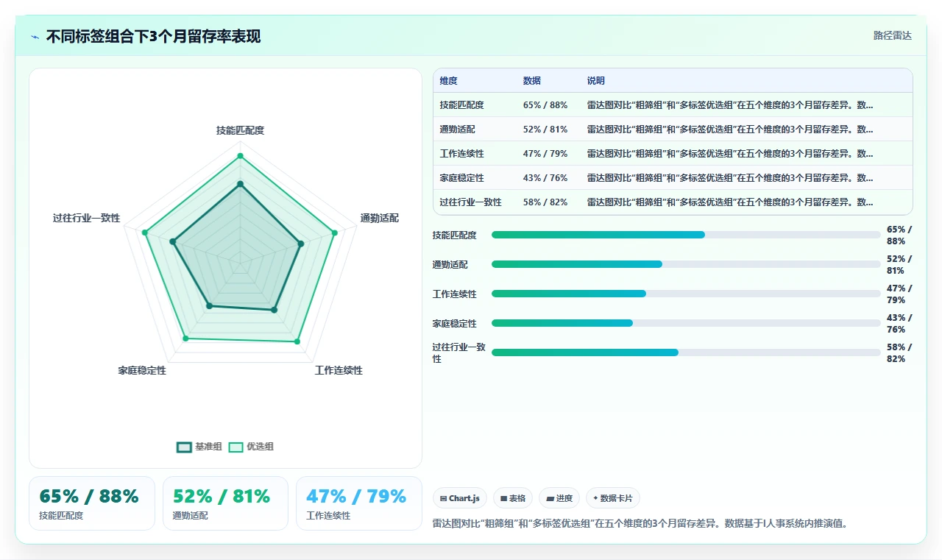
Task: Click the 58% / 82% table cell
Action: pos(545,202)
